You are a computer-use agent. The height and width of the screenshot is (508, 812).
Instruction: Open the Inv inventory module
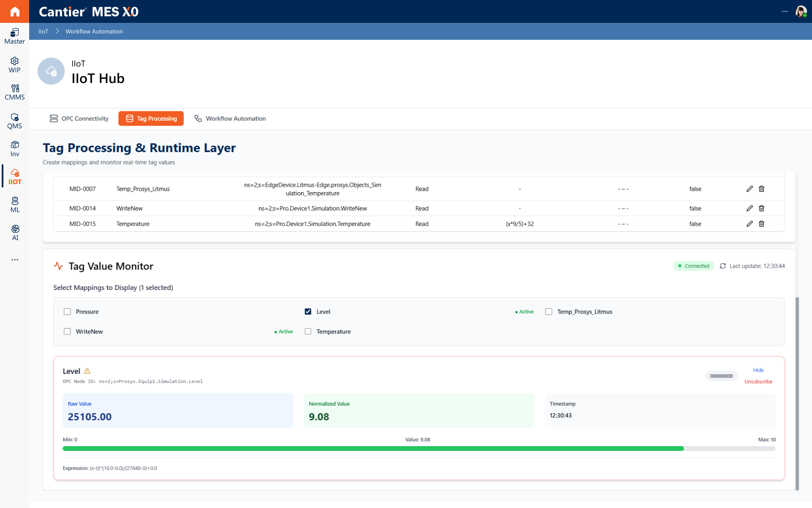point(14,149)
